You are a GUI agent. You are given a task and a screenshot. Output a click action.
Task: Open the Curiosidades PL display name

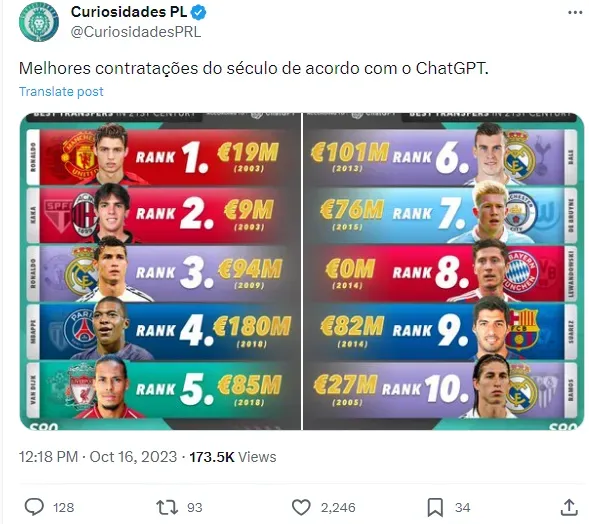pos(129,12)
